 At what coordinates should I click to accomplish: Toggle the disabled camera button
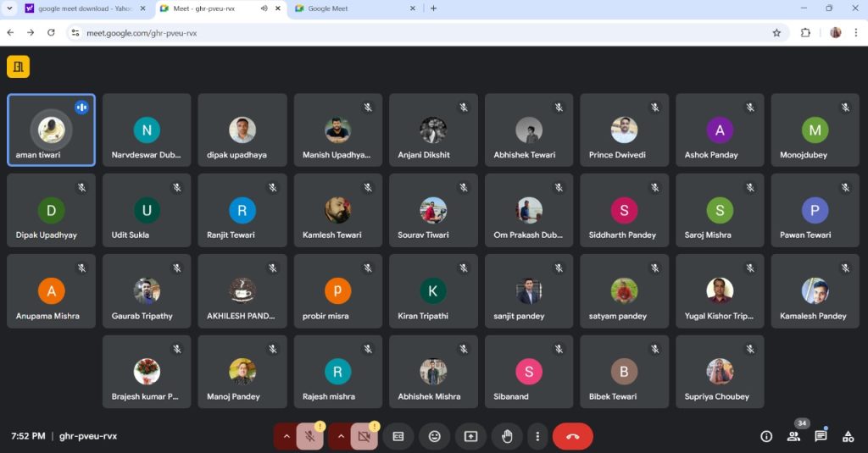click(x=364, y=436)
